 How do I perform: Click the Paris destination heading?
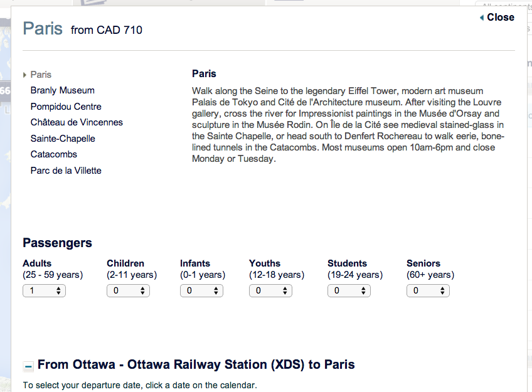(x=43, y=28)
